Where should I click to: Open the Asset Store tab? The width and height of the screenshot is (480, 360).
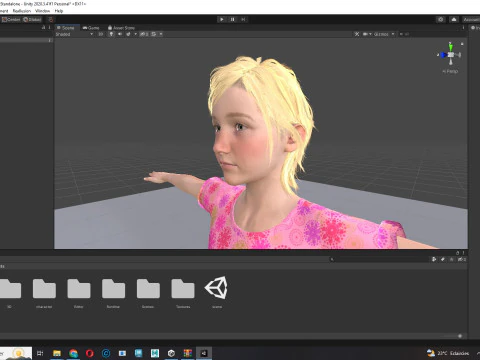click(121, 28)
